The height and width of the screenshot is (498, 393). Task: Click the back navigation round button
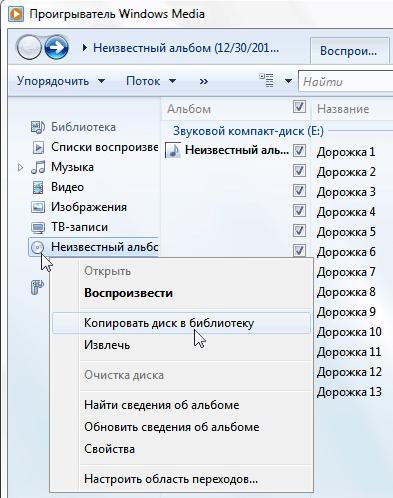pos(29,48)
